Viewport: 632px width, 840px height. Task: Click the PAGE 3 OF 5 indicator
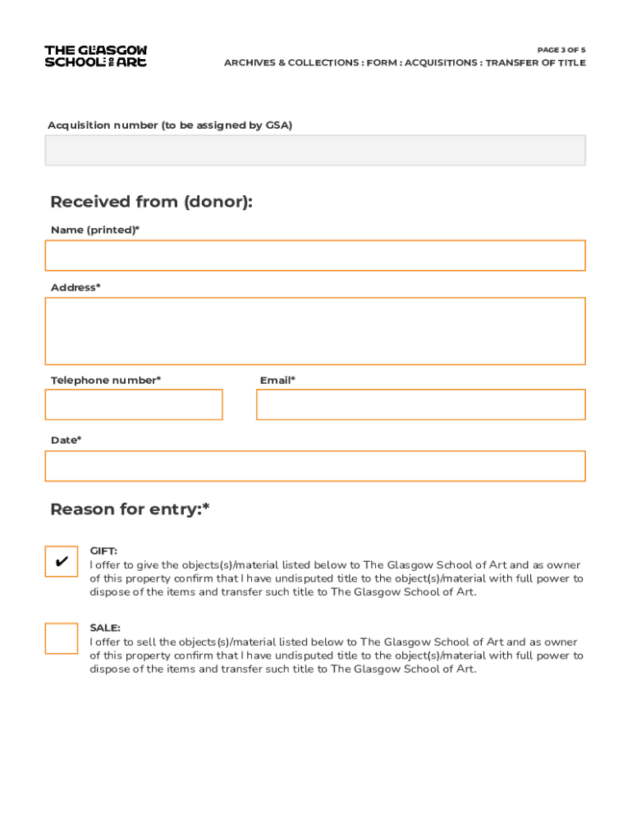[x=561, y=50]
